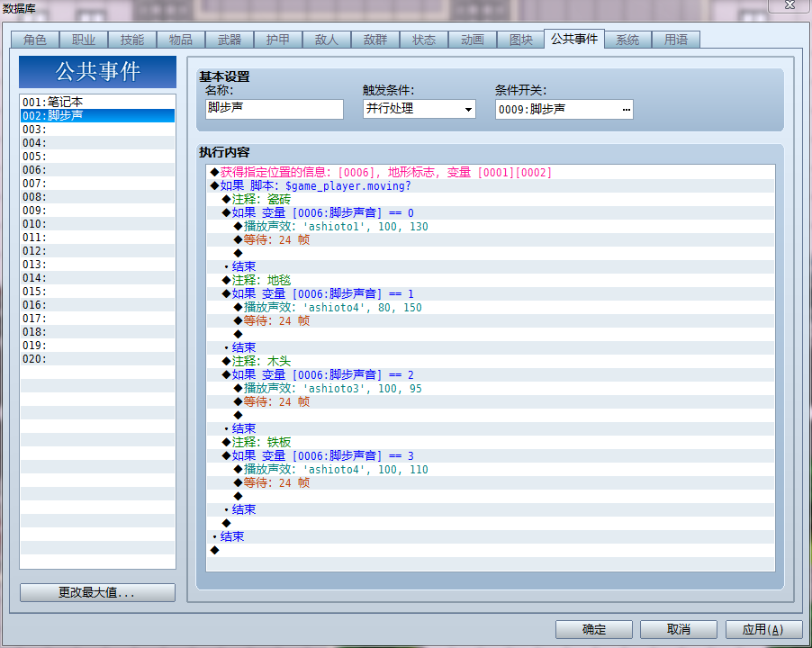812x648 pixels.
Task: Open the 护甲 tab
Action: [278, 40]
